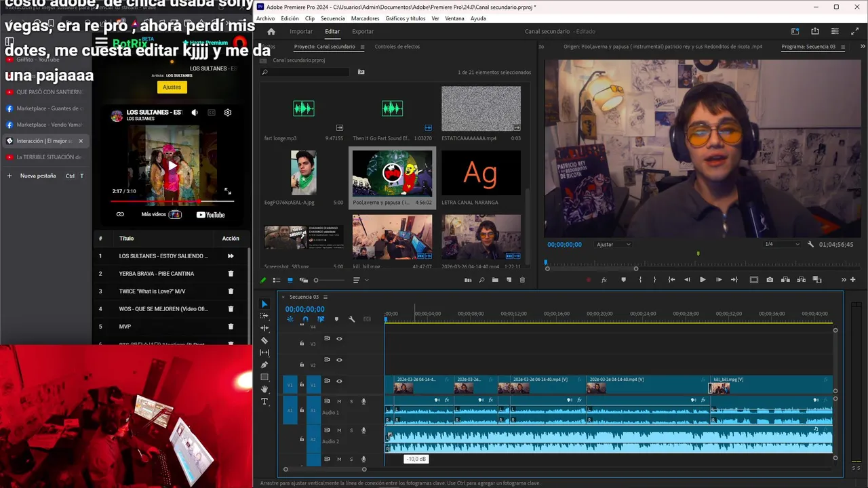The width and height of the screenshot is (868, 488).
Task: Open the sort icons dropdown in Project panel
Action: (359, 280)
